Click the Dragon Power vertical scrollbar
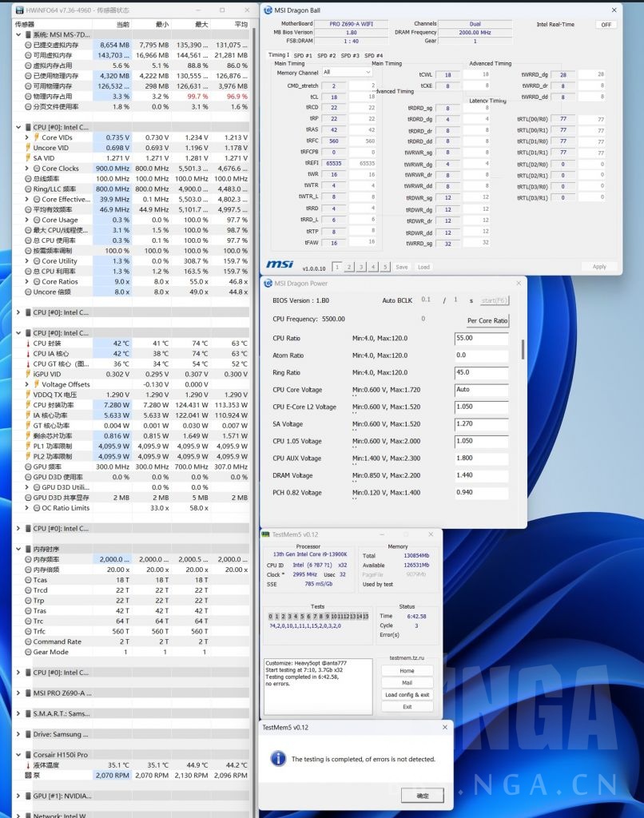644x818 pixels. (x=523, y=349)
